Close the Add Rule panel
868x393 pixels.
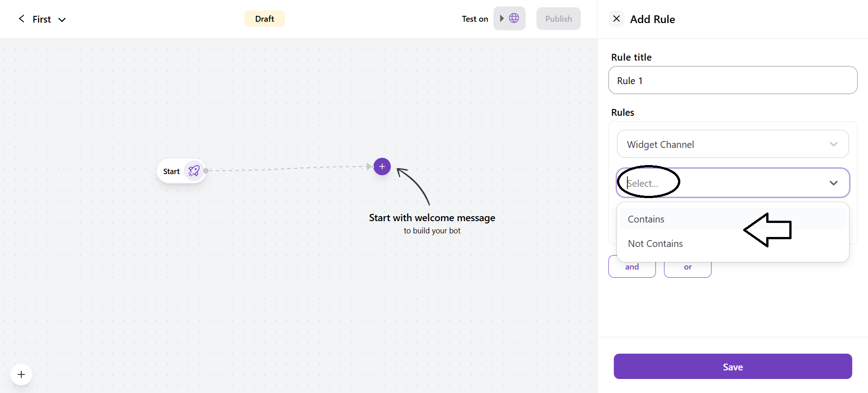[616, 19]
